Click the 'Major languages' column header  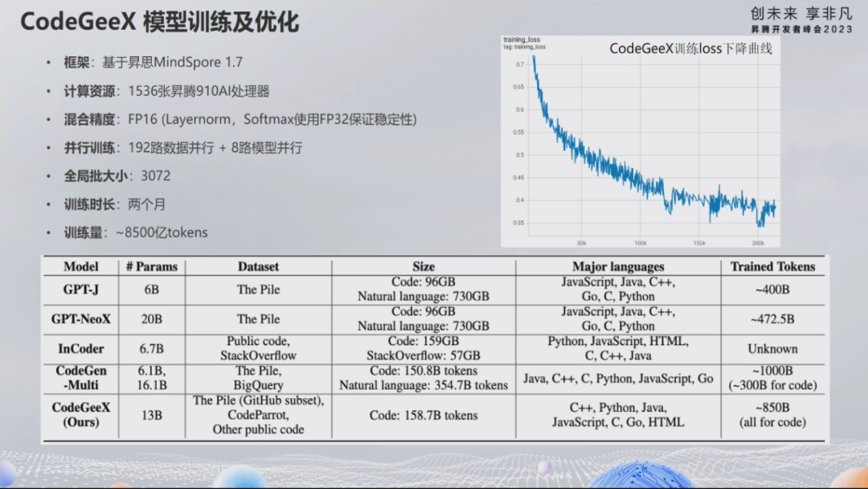(618, 267)
